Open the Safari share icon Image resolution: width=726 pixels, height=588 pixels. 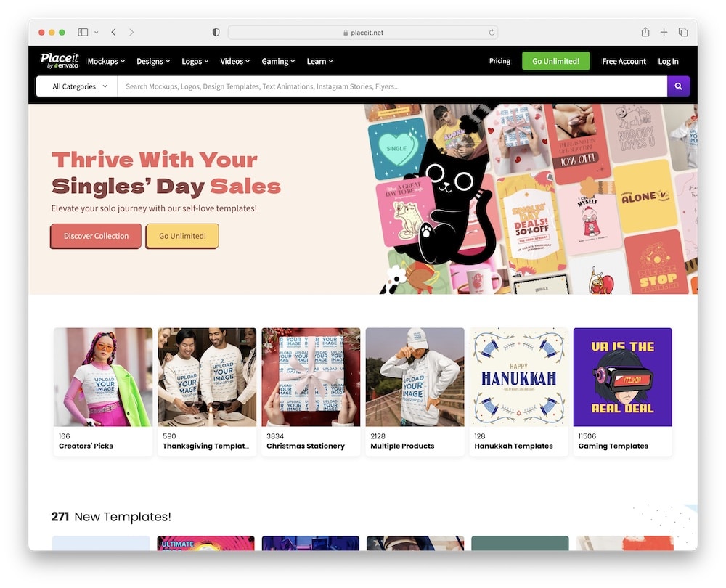[645, 32]
